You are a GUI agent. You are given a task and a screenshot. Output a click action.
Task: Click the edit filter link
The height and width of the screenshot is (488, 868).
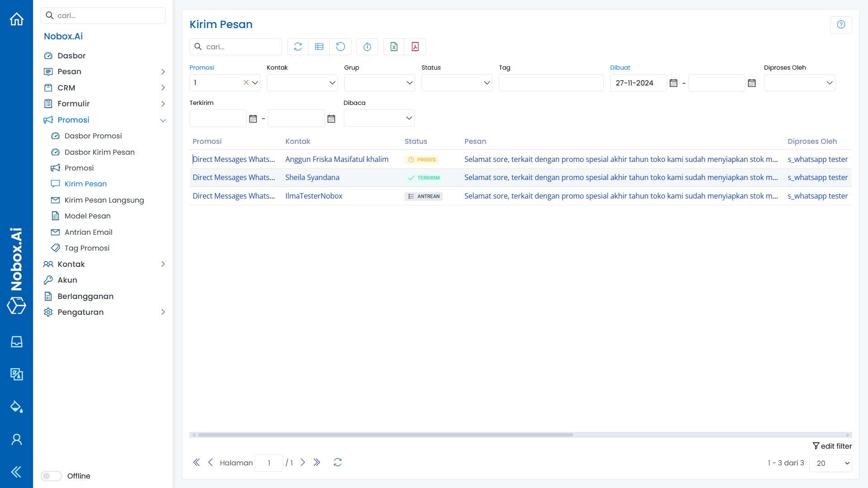tap(832, 446)
